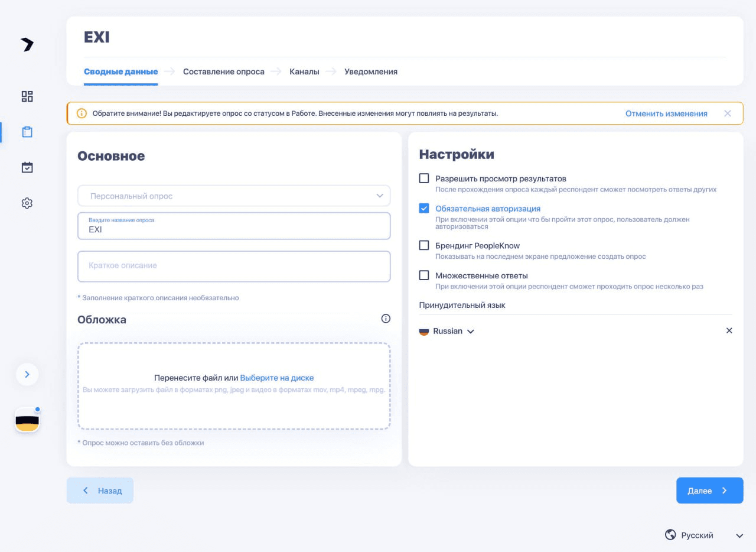
Task: Click Отменить изменения link
Action: (666, 113)
